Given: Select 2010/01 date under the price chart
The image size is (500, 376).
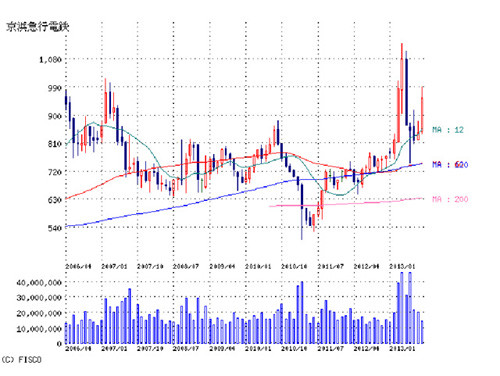Looking at the screenshot, I should (258, 266).
